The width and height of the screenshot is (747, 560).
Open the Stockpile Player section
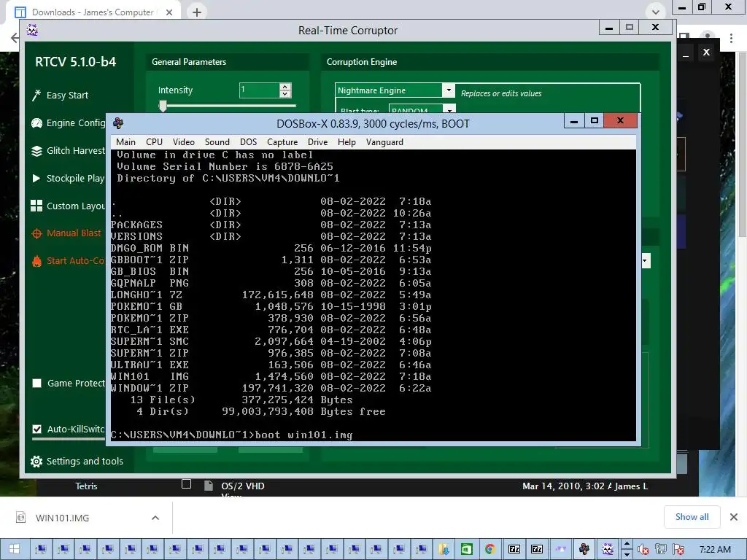click(68, 178)
